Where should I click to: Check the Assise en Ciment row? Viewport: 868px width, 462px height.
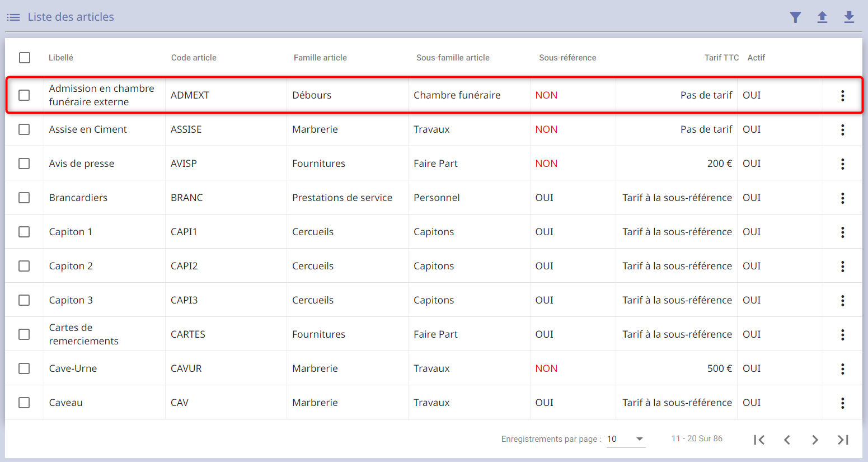pyautogui.click(x=24, y=129)
